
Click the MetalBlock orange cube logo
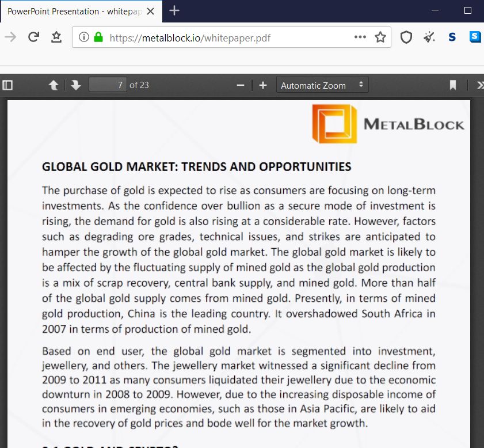tap(334, 124)
